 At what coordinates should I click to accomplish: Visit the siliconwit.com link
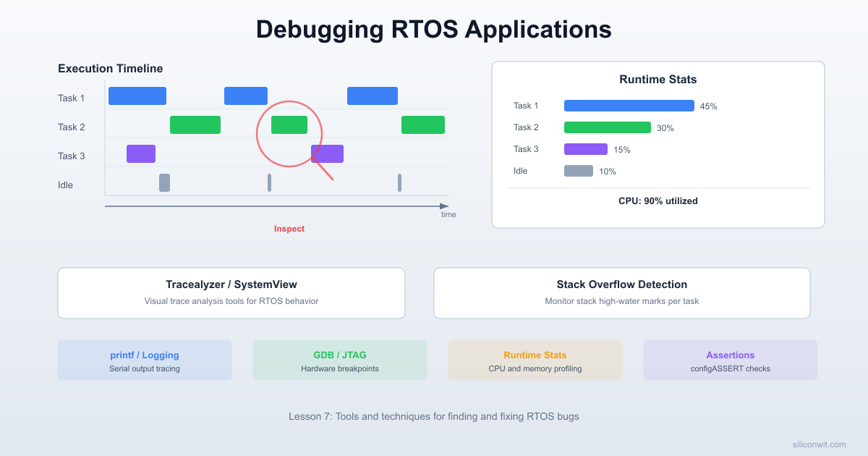tap(820, 444)
